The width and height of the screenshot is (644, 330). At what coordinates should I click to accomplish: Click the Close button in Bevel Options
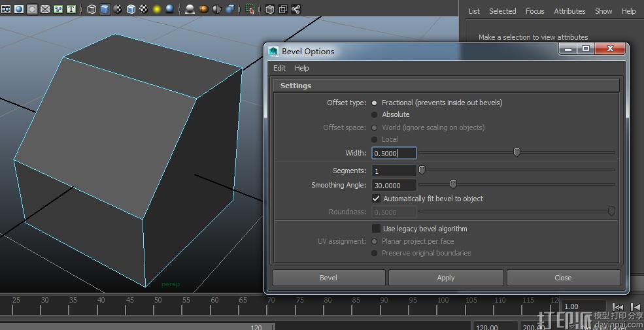(x=563, y=278)
